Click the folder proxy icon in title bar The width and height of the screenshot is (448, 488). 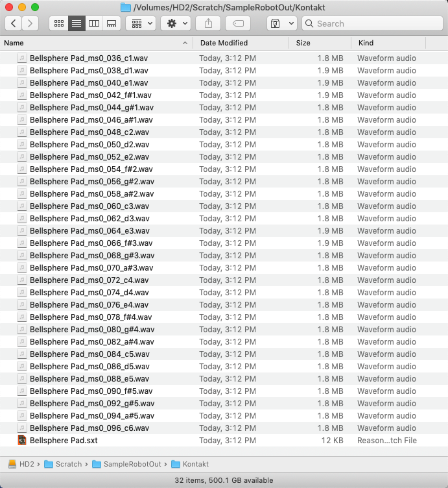[x=125, y=7]
